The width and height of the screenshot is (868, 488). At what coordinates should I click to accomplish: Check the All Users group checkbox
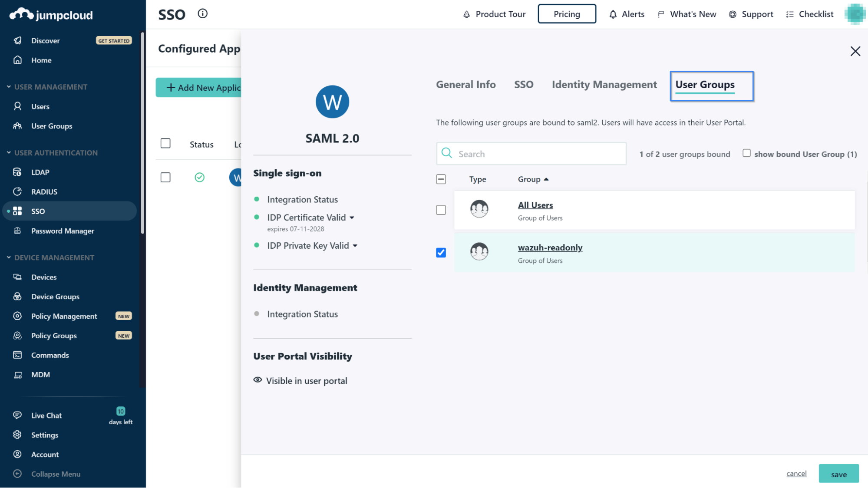click(441, 210)
